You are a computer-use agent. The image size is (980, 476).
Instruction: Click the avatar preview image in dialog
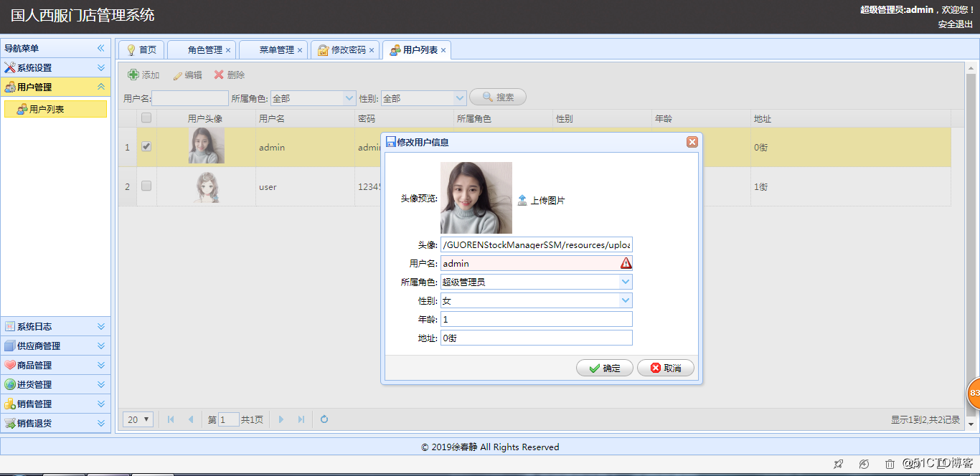pyautogui.click(x=476, y=198)
